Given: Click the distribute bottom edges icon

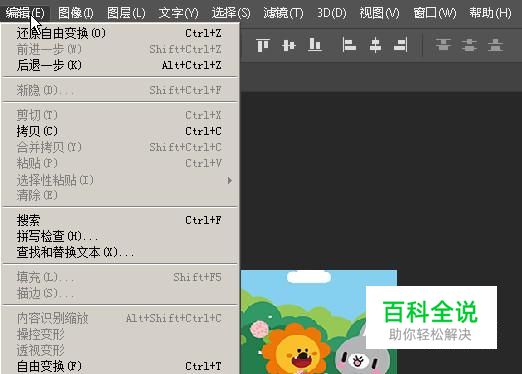Looking at the screenshot, I should [495, 45].
